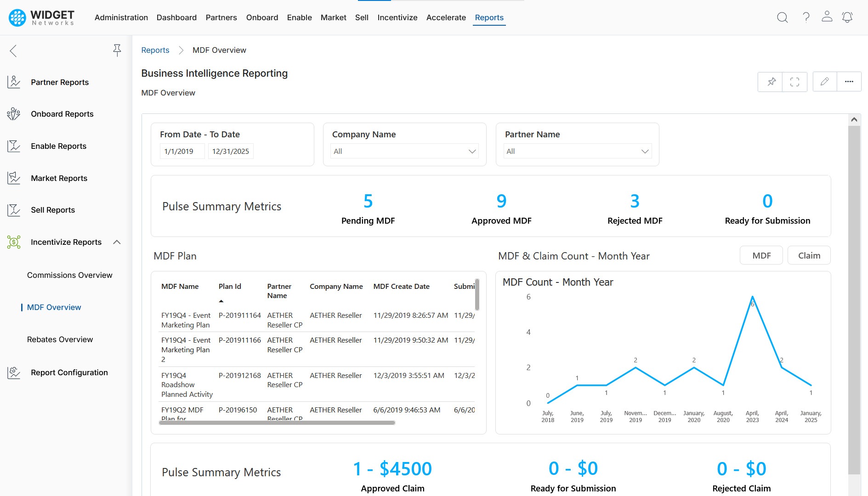
Task: Click the search magnifier icon
Action: [x=782, y=17]
